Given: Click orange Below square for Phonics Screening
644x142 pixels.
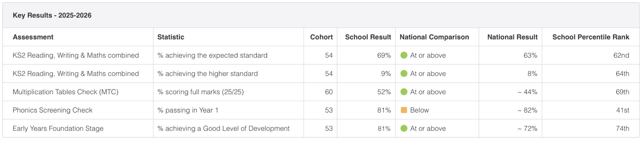Looking at the screenshot, I should [x=404, y=110].
